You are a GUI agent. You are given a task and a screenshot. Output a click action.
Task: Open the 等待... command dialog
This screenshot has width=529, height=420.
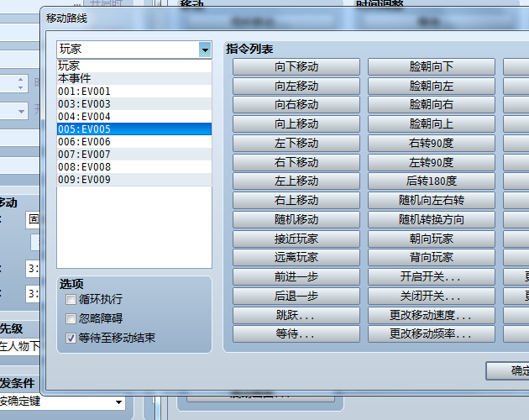click(296, 334)
